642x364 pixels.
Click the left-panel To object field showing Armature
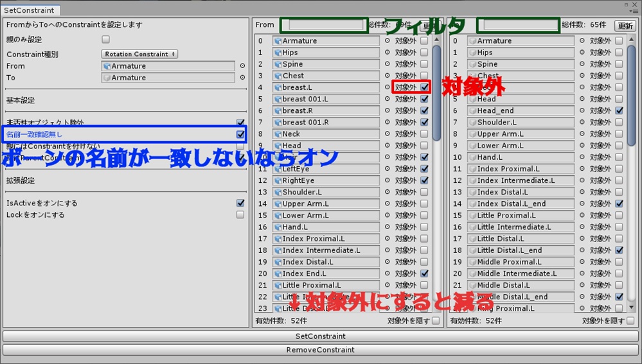pyautogui.click(x=168, y=77)
